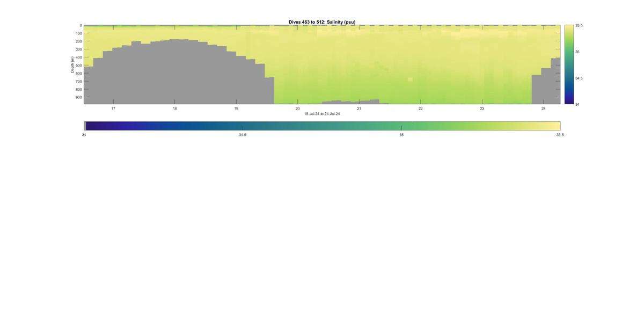644x334 pixels.
Task: Click date axis tick label "19"
Action: click(236, 108)
